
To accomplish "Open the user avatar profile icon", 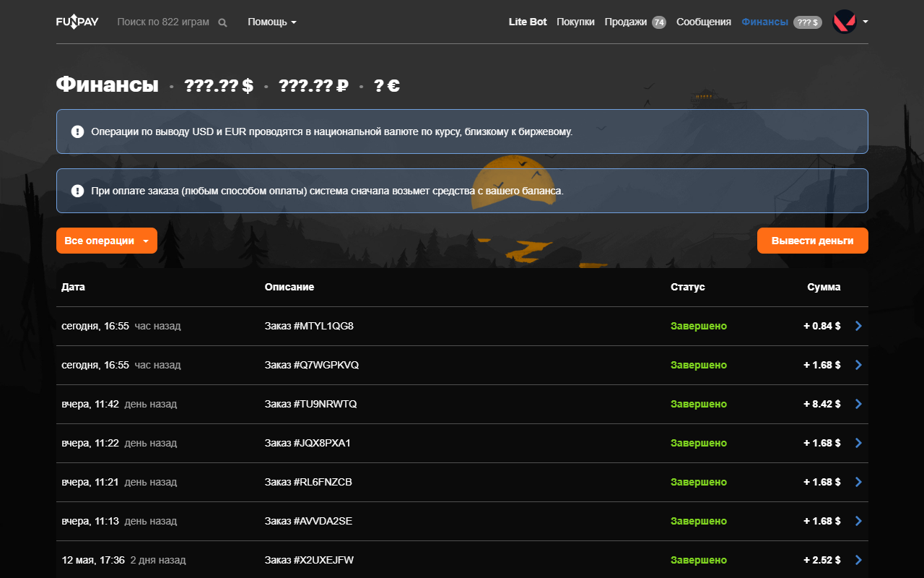I will (x=845, y=22).
